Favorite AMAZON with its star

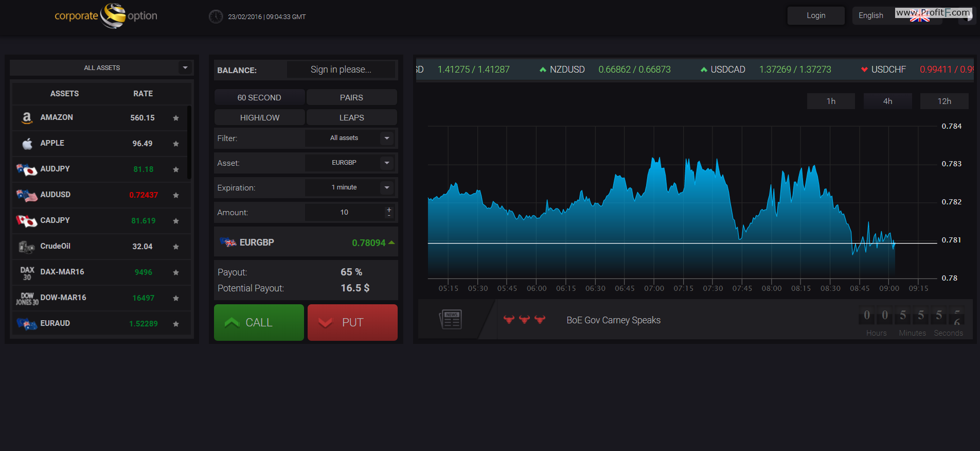pos(176,118)
